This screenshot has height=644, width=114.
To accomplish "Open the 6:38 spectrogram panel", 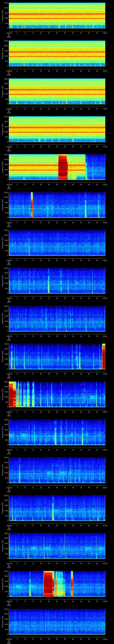I will pos(57,54).
